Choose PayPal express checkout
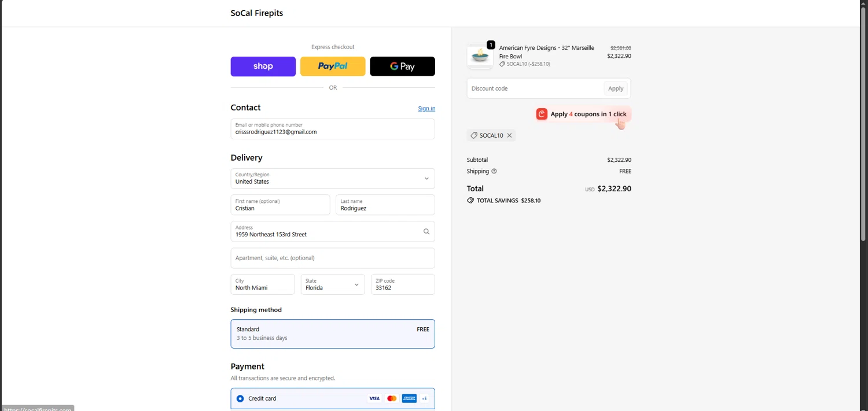 click(333, 66)
